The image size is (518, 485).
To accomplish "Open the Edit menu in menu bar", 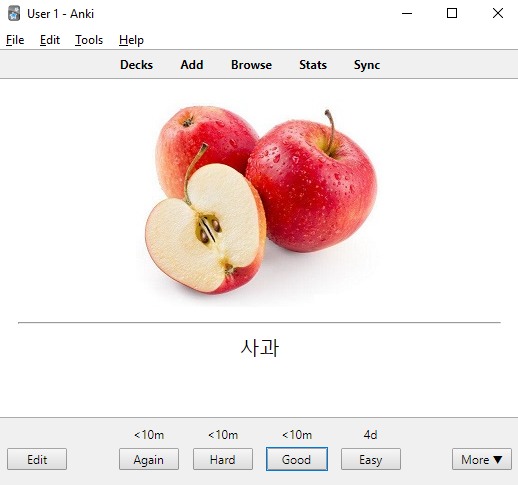I will [x=50, y=40].
